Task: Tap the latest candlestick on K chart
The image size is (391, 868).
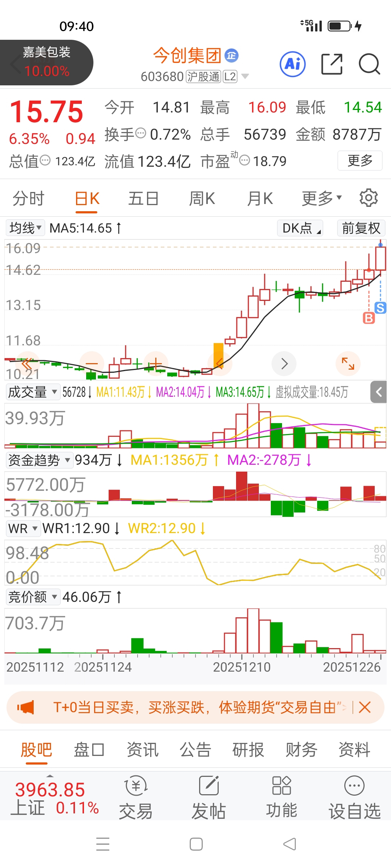Action: (381, 258)
